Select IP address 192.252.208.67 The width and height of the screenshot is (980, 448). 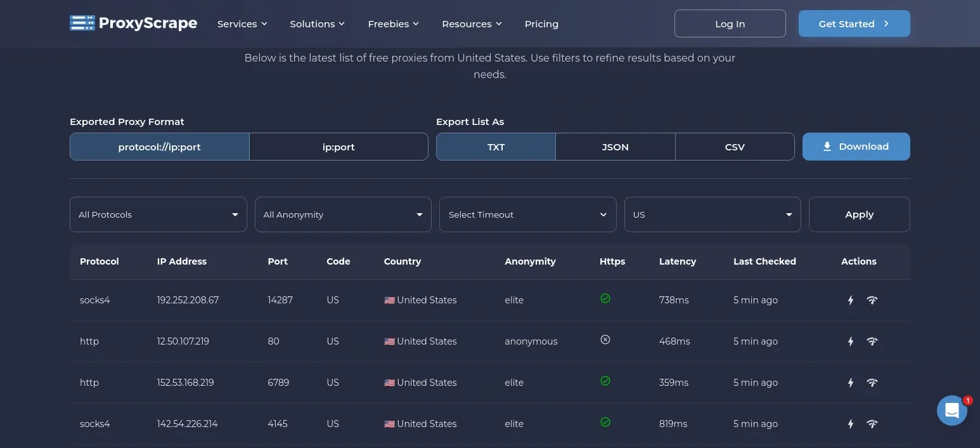[x=188, y=300]
